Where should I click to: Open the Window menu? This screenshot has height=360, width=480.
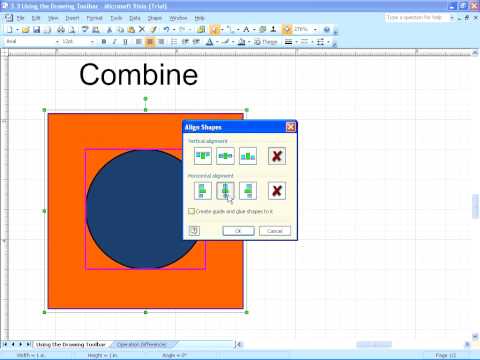tap(178, 18)
